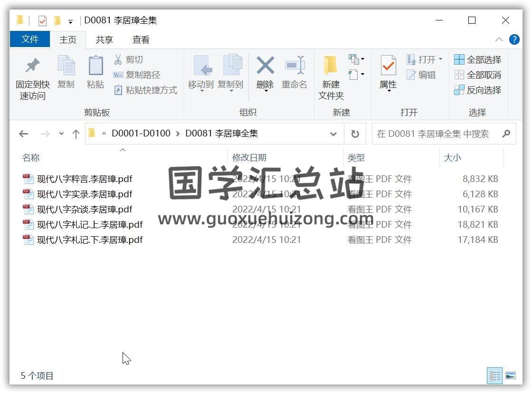Click the Refresh button beside the address bar
This screenshot has height=394, width=532.
click(355, 134)
